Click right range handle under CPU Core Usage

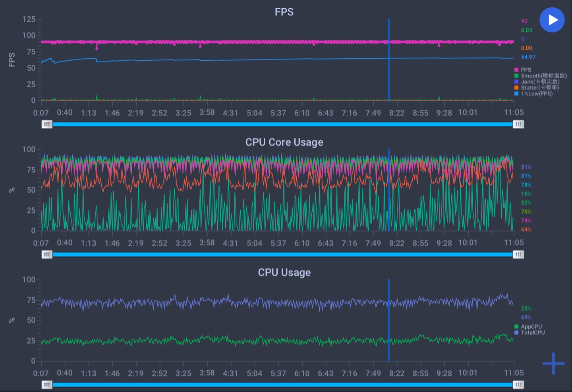click(x=518, y=254)
